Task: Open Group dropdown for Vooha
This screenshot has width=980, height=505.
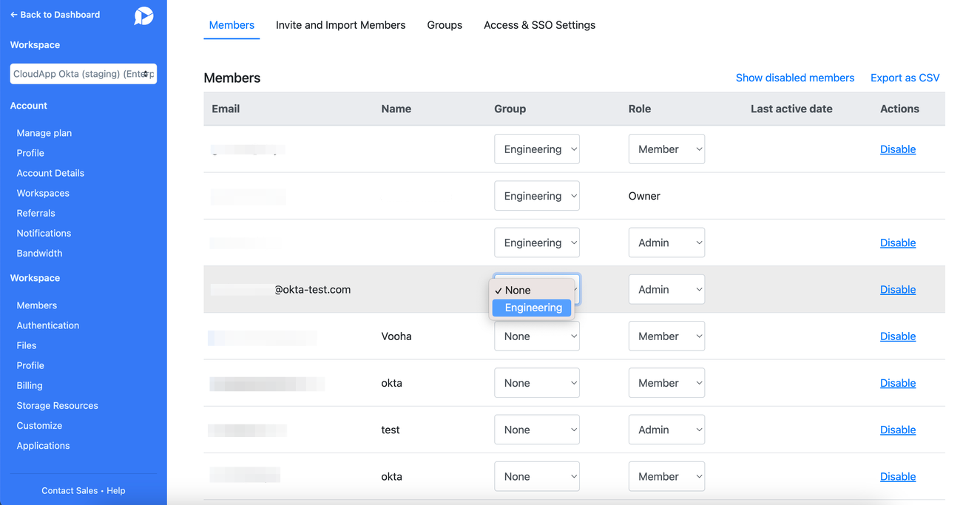Action: [537, 336]
